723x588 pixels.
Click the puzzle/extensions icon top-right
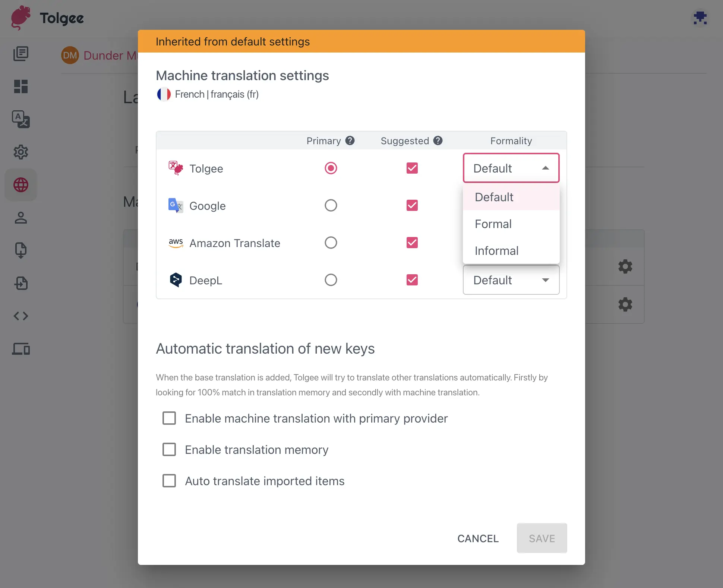701,18
